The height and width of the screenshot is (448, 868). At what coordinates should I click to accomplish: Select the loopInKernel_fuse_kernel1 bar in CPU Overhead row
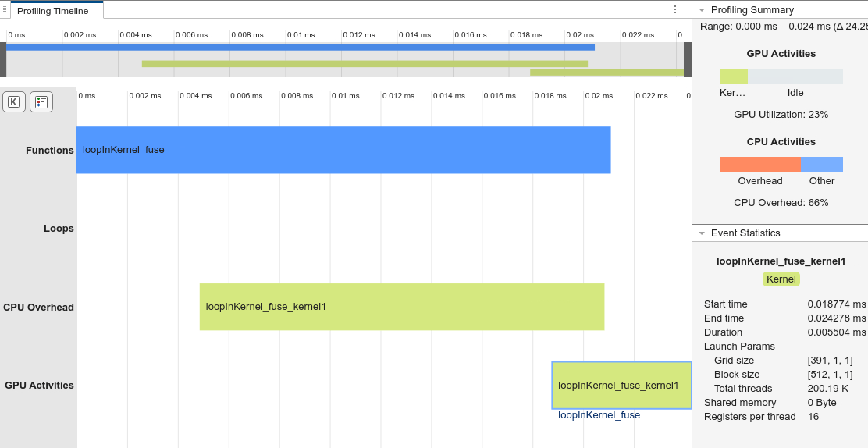pyautogui.click(x=401, y=307)
